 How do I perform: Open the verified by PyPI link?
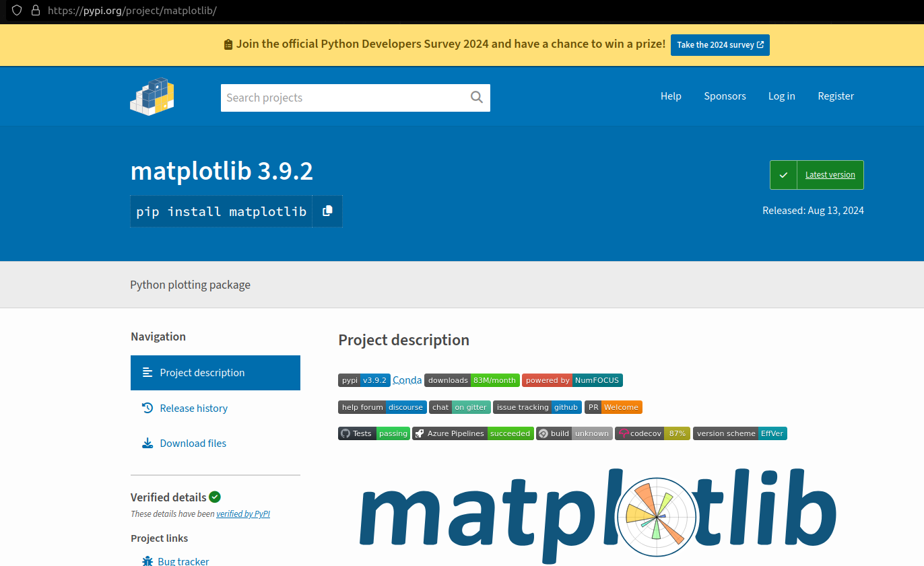(x=243, y=514)
